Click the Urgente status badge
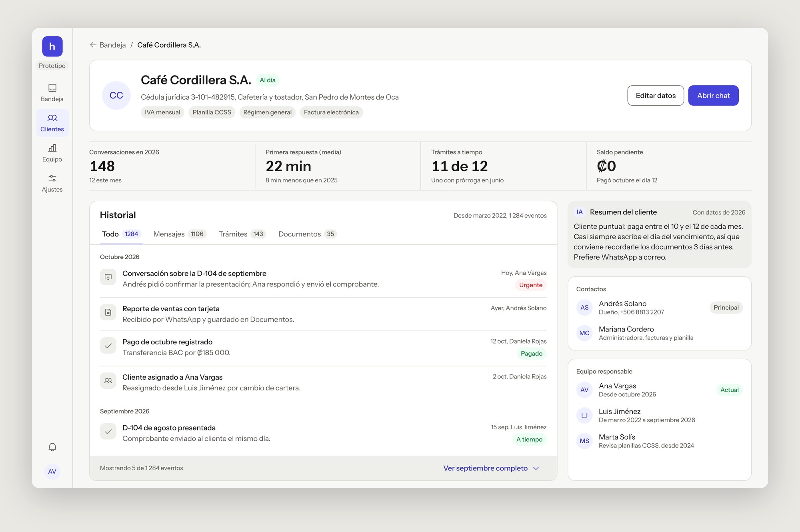This screenshot has height=532, width=800. [531, 285]
